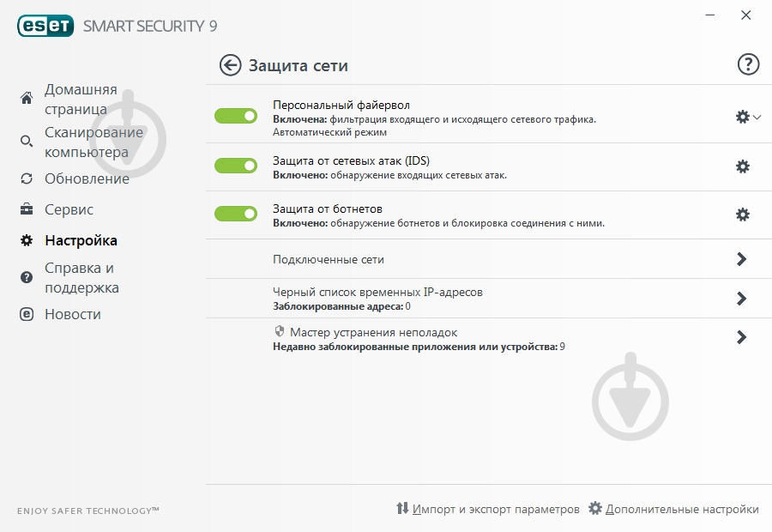Expand Черный список временных IP-адресов
Image resolution: width=772 pixels, height=532 pixels.
pyautogui.click(x=742, y=298)
